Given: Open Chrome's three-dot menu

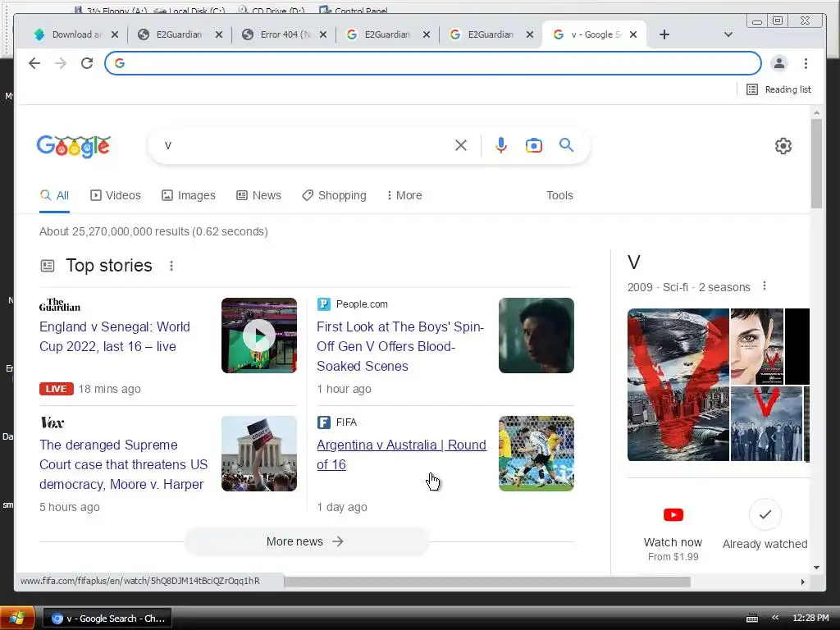Looking at the screenshot, I should (x=806, y=63).
